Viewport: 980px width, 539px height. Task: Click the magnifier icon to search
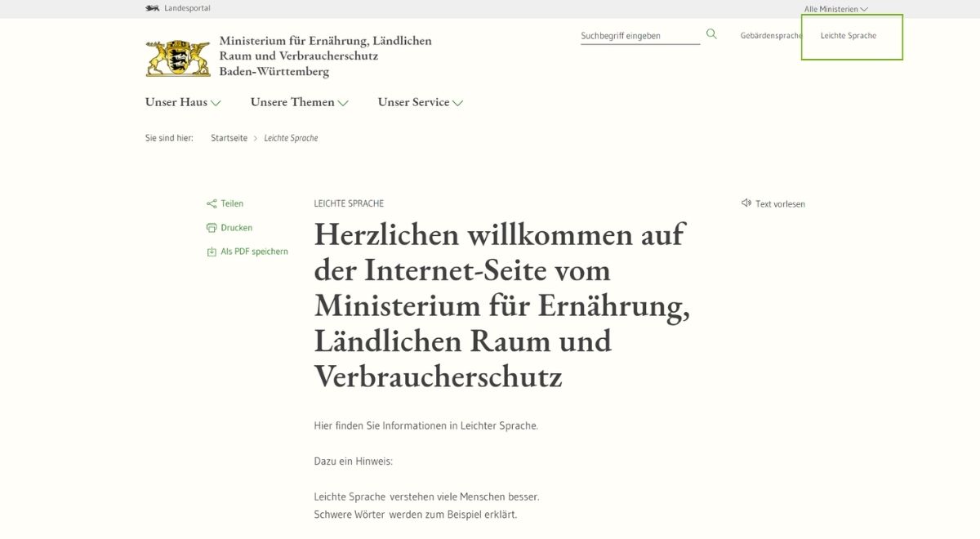click(x=710, y=33)
